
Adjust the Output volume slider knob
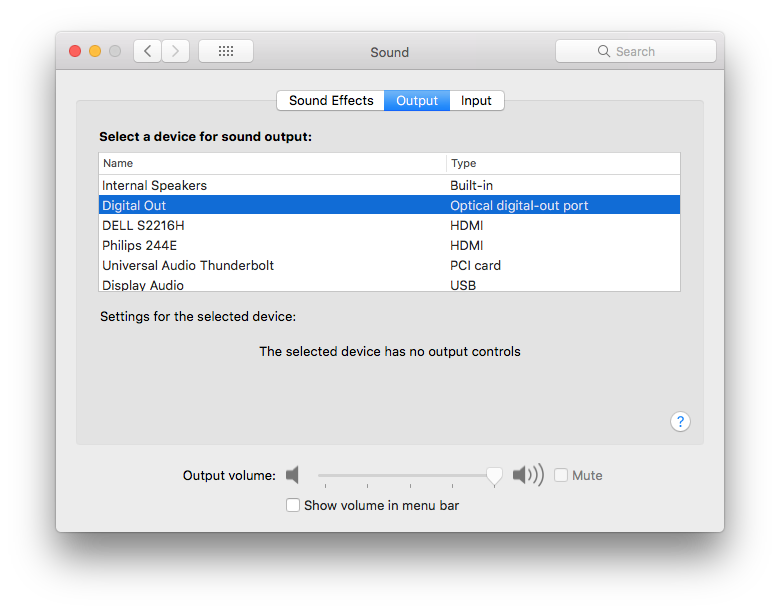[494, 476]
